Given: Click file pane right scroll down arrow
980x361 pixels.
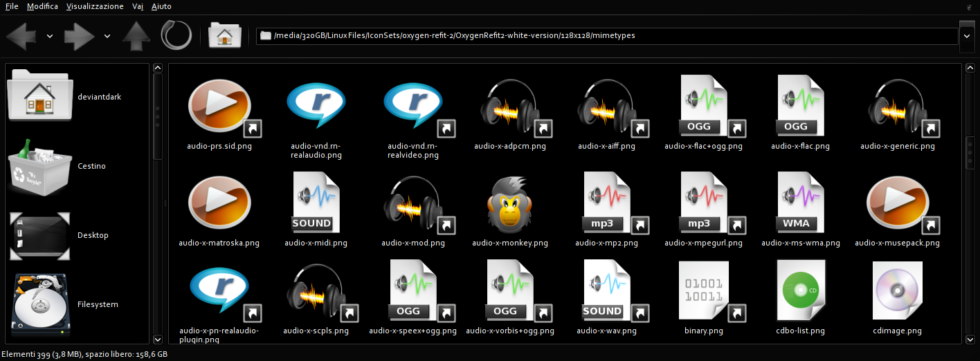Looking at the screenshot, I should tap(970, 340).
